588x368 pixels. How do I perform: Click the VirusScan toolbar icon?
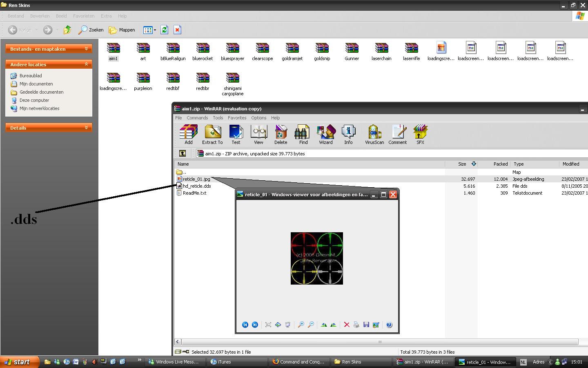pos(374,135)
